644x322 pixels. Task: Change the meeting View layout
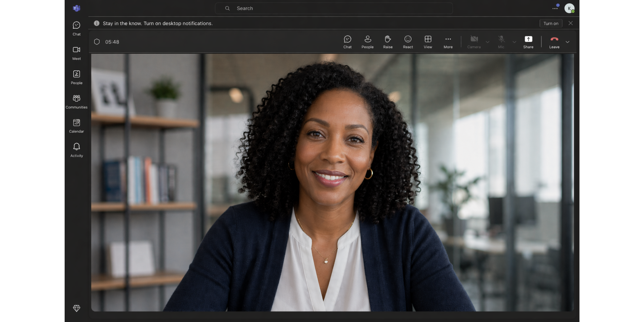(428, 42)
